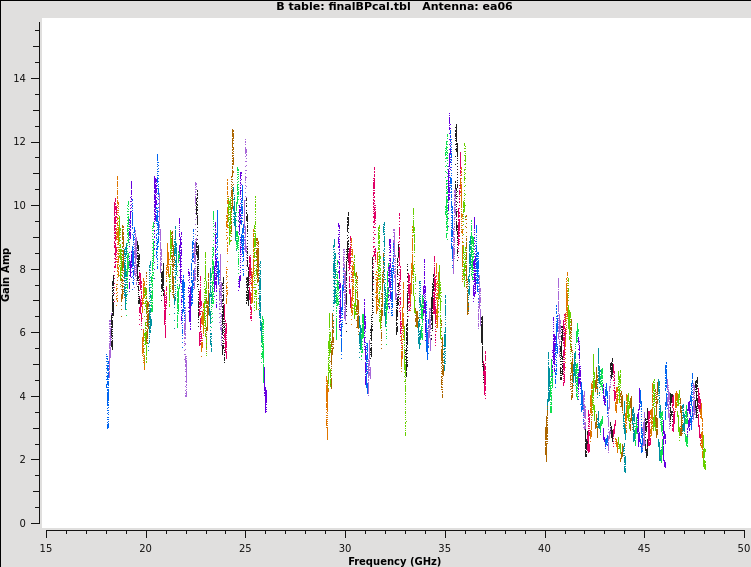Click the x-axis tick label 25
The width and height of the screenshot is (751, 567).
pyautogui.click(x=246, y=548)
